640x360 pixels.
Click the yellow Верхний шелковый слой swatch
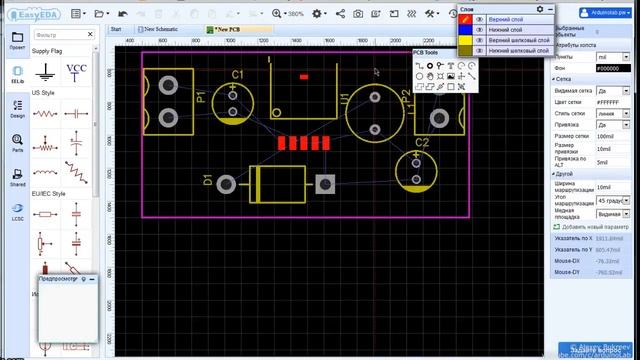(465, 40)
